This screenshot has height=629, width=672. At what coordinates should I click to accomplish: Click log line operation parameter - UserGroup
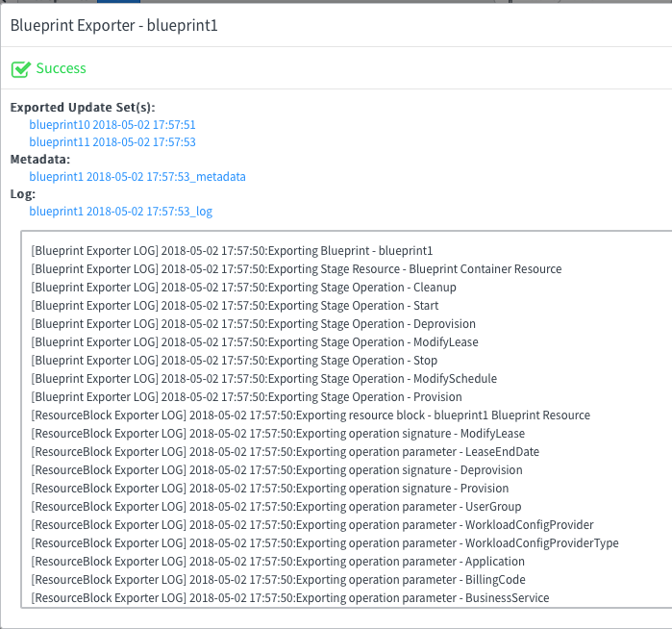coord(276,507)
